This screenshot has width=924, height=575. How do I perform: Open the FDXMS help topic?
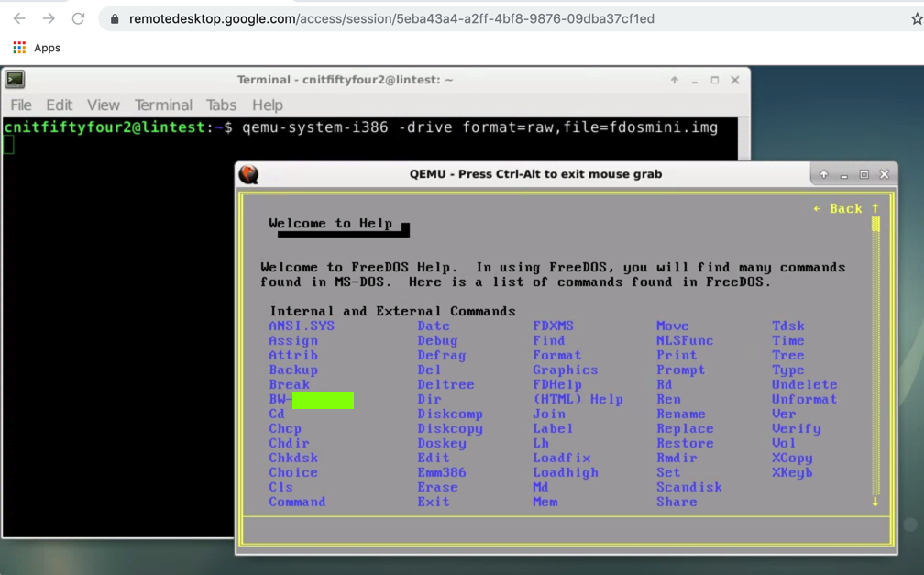click(x=554, y=326)
